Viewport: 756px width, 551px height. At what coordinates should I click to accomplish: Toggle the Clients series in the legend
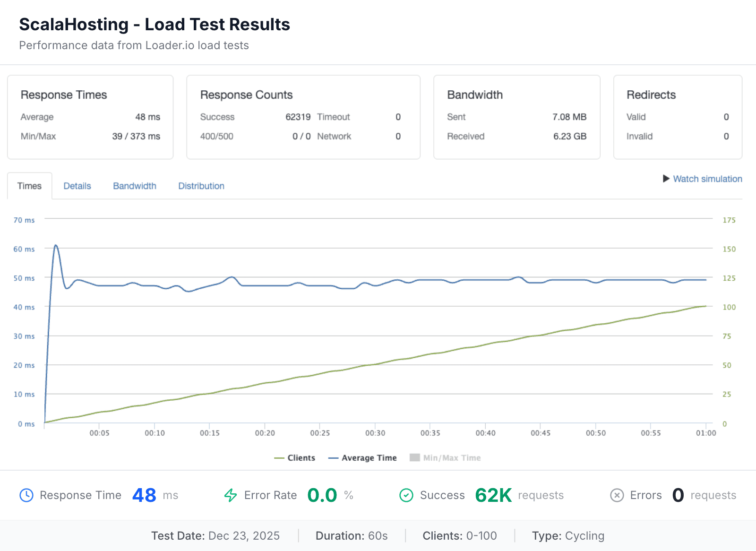pos(301,457)
